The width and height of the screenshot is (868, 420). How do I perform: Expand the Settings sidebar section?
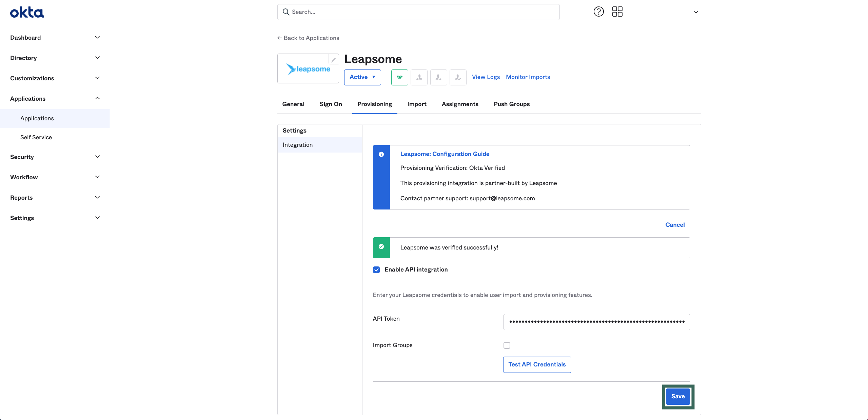[x=55, y=218]
